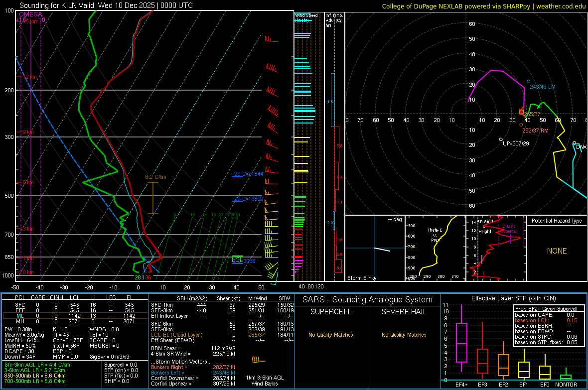Screen dimensions: 588x390
Task: Click the red 'Bunkers Right' vector row
Action: click(193, 367)
